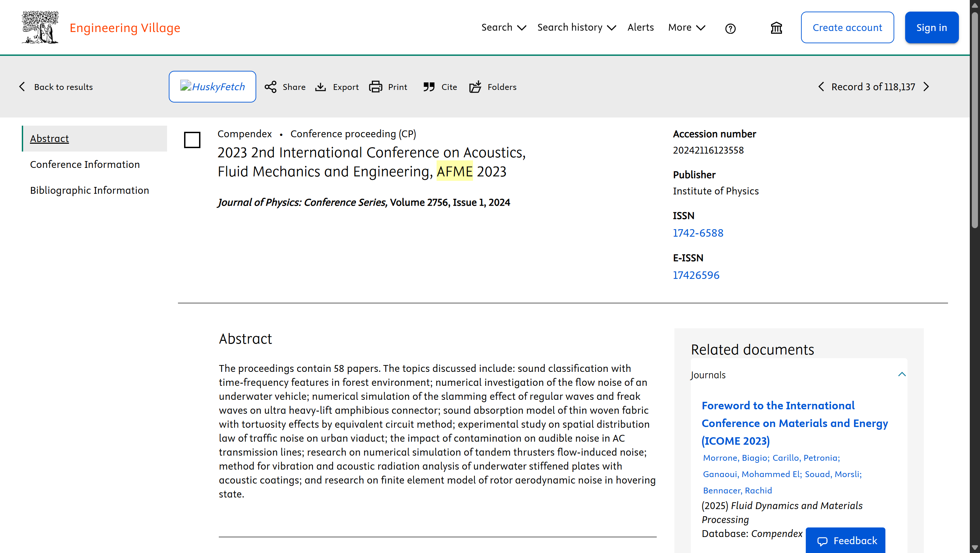This screenshot has width=980, height=553.
Task: Click the Export download icon
Action: [x=321, y=87]
